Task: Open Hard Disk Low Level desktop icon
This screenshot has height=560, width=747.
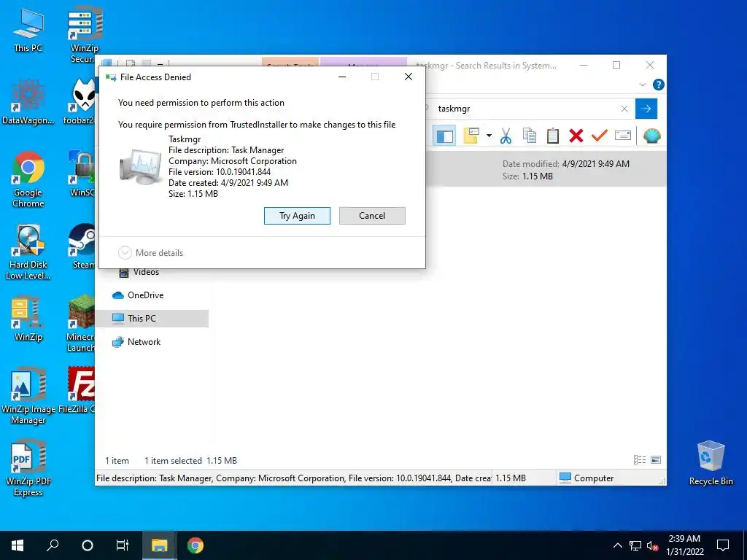Action: pos(28,252)
